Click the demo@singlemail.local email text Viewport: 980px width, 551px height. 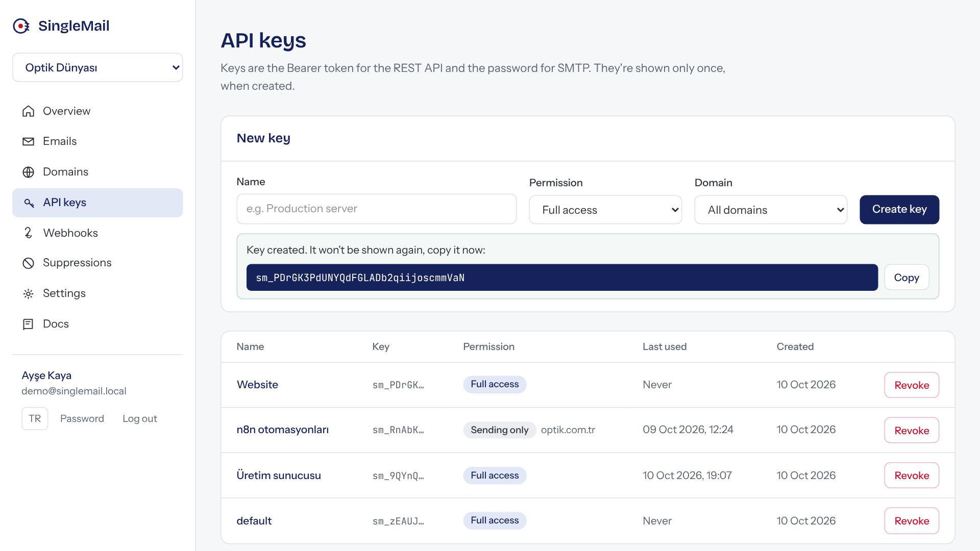[74, 391]
